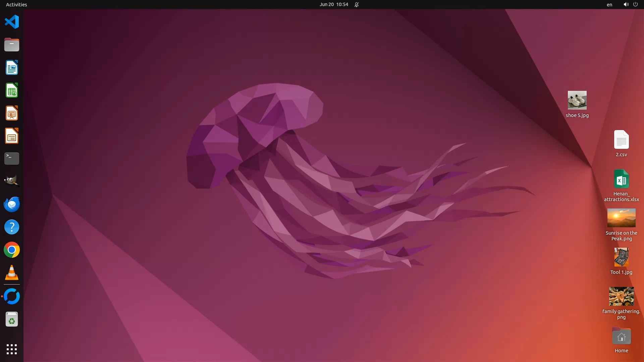Viewport: 644px width, 362px height.
Task: Open system menu via power icon
Action: [635, 4]
